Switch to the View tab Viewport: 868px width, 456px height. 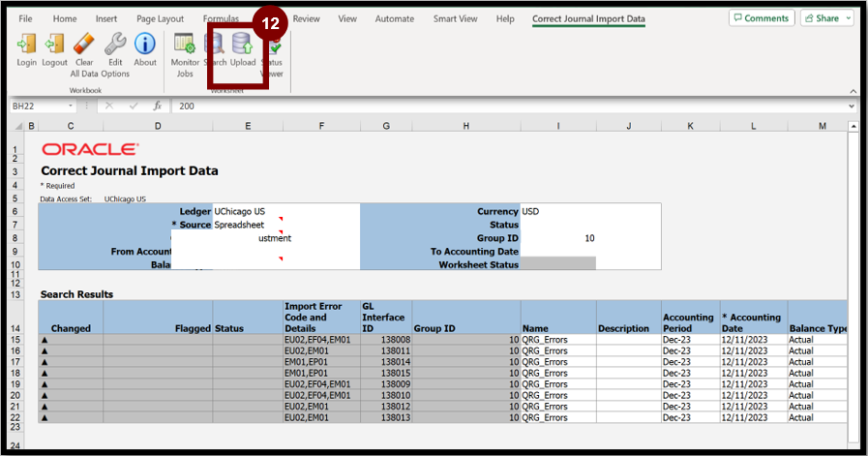[347, 18]
